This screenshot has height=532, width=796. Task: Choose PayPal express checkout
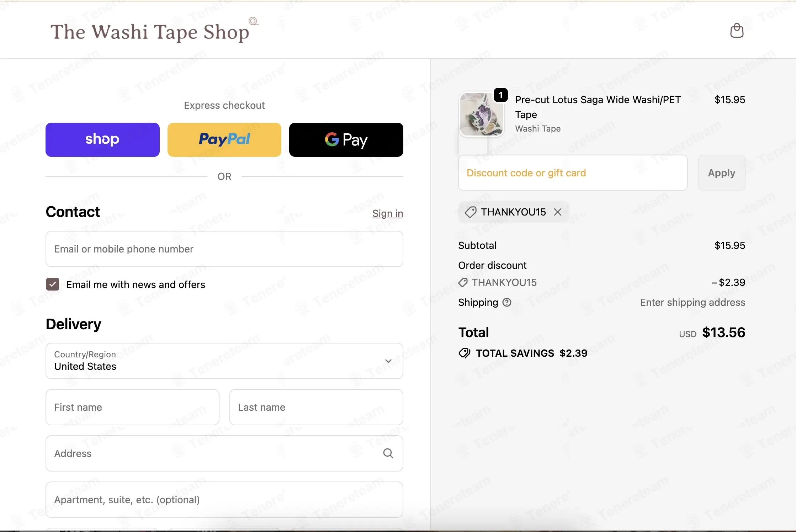point(224,140)
